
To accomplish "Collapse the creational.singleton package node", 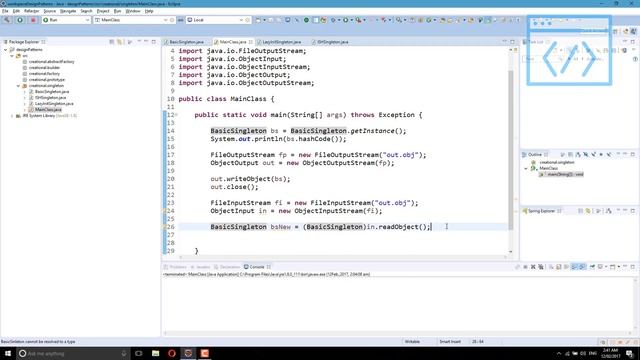I will 18,86.
